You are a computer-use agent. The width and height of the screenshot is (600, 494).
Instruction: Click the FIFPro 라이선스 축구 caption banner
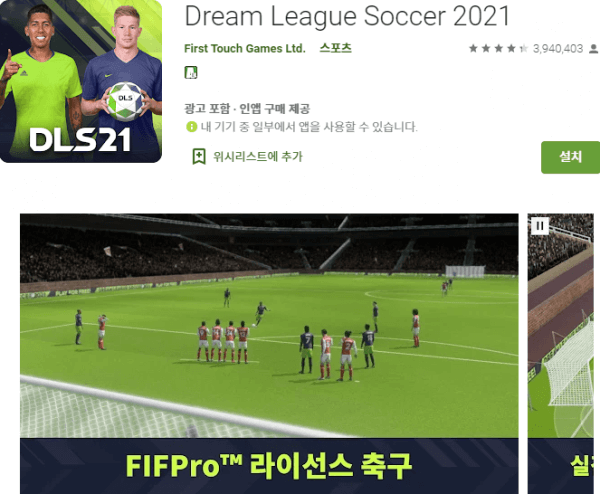269,466
